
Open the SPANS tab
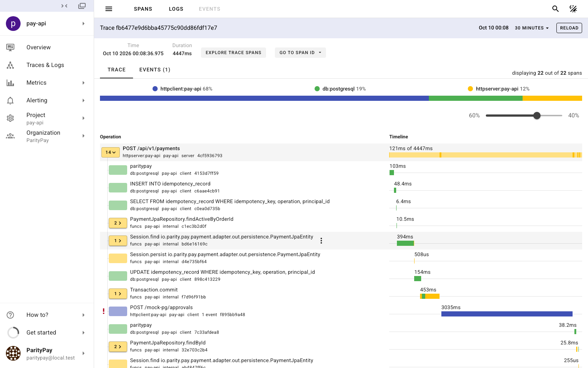coord(143,9)
